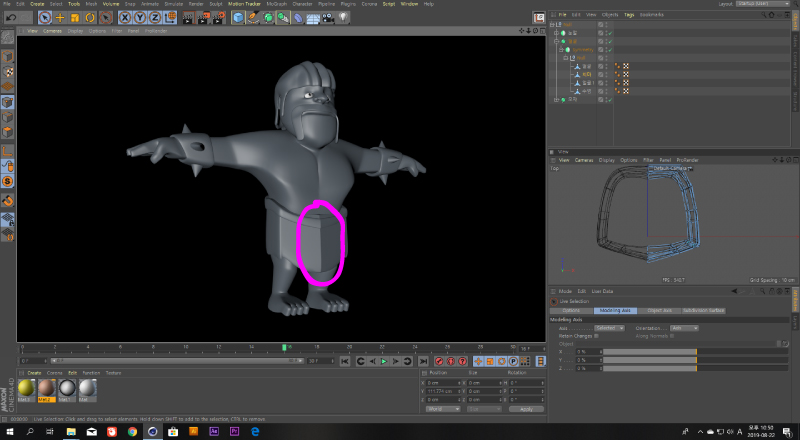Collapse the nested Null under Symmetry
The image size is (800, 440).
(565, 58)
